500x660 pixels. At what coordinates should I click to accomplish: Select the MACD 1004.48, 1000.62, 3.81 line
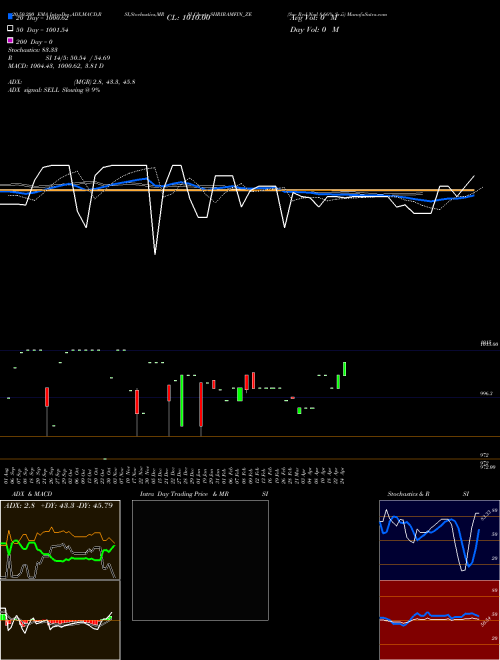(56, 66)
